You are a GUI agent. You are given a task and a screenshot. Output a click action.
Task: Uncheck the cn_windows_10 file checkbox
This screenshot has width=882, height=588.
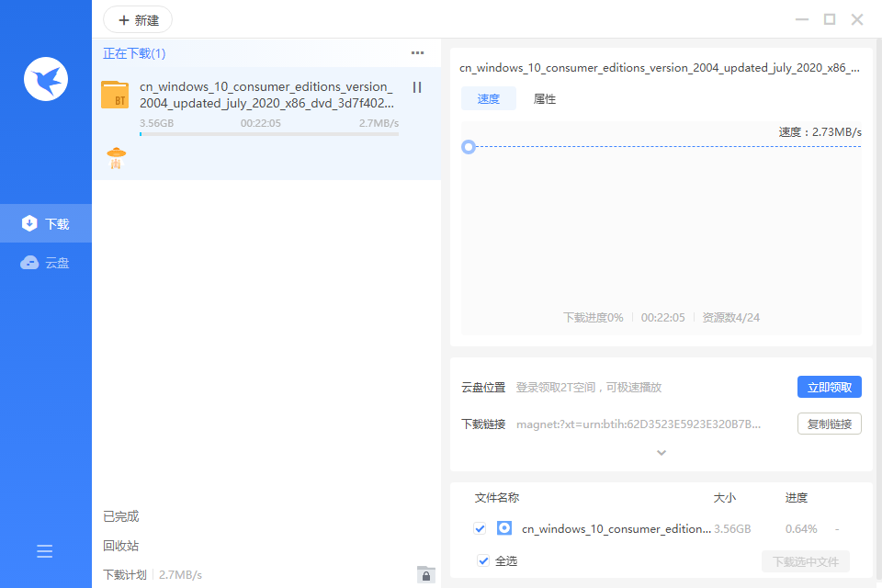click(480, 528)
